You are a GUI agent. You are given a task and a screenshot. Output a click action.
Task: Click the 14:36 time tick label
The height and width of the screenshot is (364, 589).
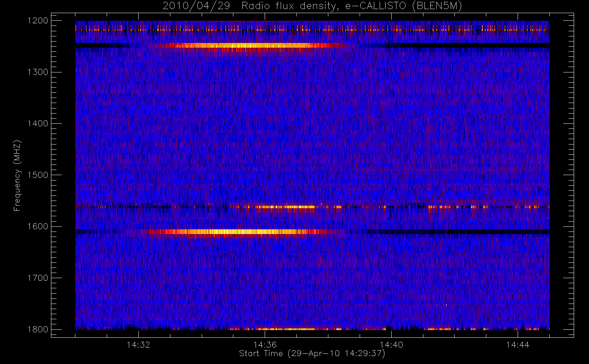(x=265, y=345)
